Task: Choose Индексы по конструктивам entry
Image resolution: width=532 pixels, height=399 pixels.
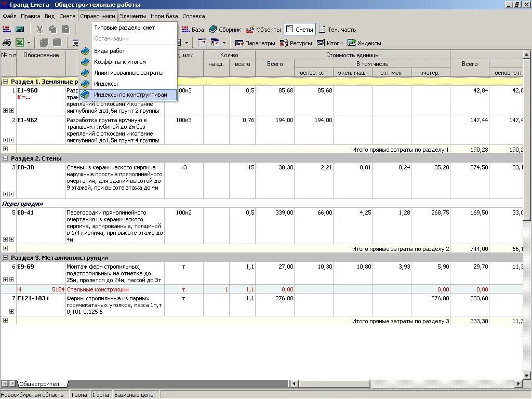Action: (x=128, y=95)
